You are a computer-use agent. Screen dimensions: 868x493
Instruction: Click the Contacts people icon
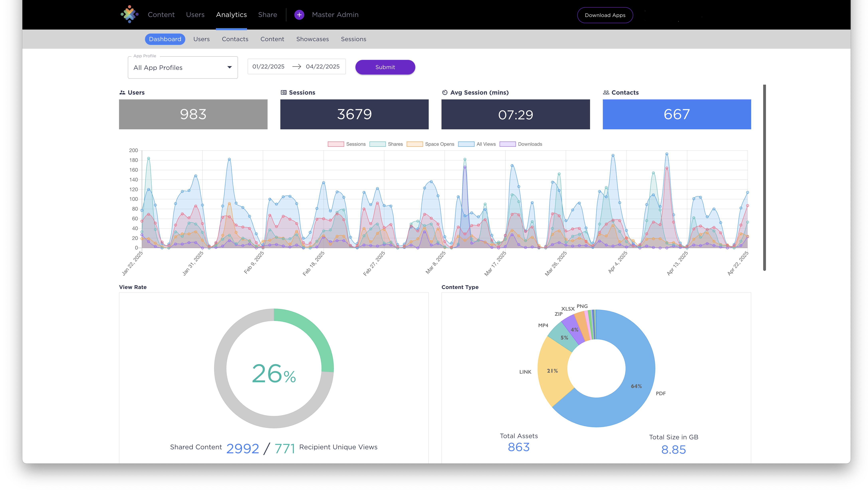606,92
